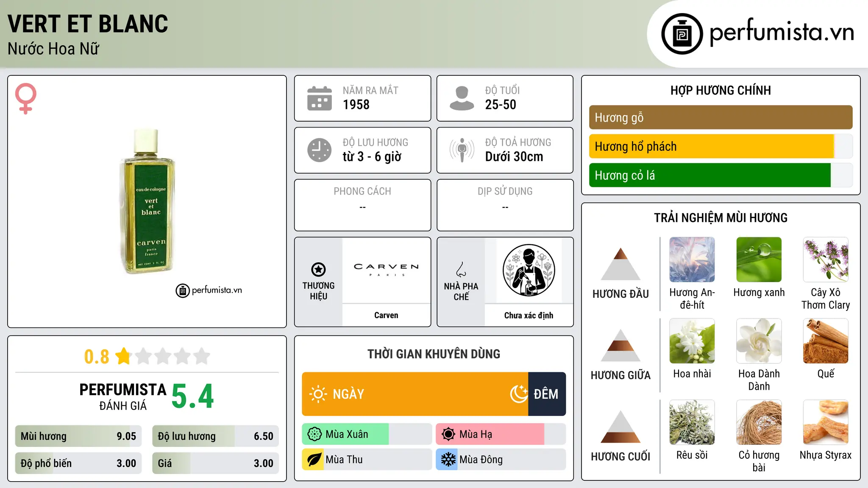Image resolution: width=868 pixels, height=488 pixels.
Task: Click the nose icon above Nhà pha chế
Action: 461,269
